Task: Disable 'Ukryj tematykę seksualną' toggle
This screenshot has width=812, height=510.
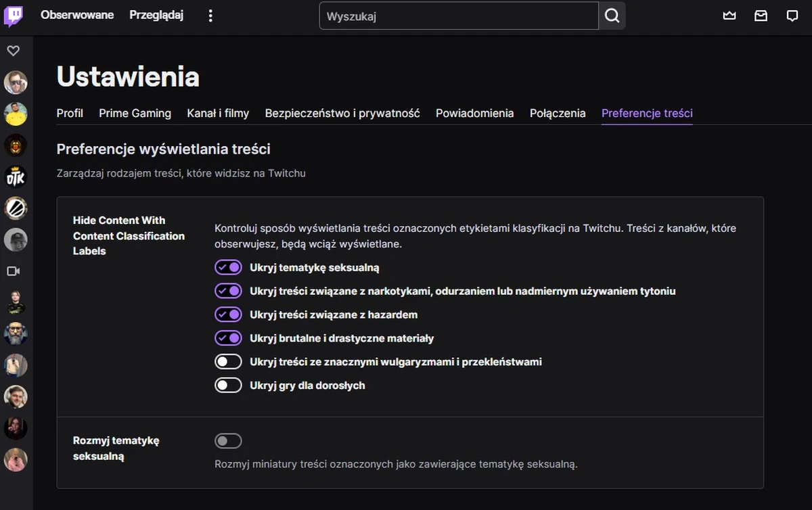Action: pos(228,267)
